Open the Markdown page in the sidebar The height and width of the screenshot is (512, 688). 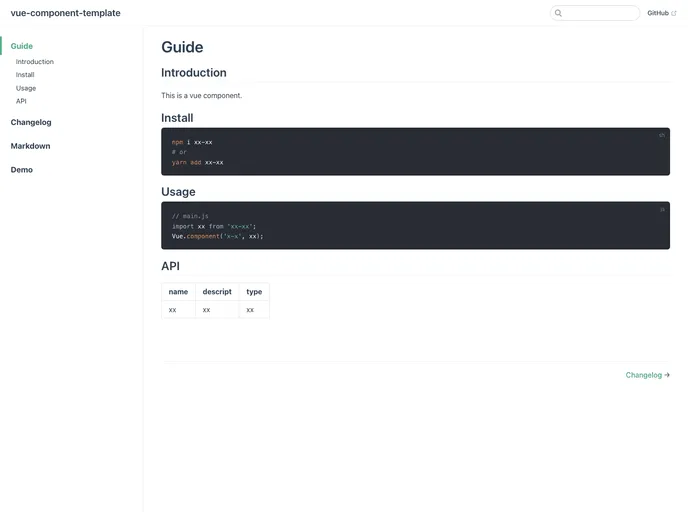click(x=31, y=146)
